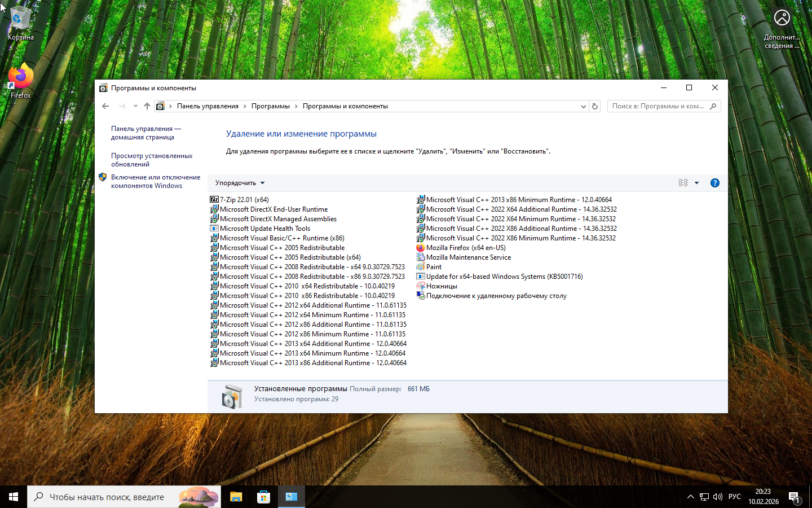The height and width of the screenshot is (508, 812).
Task: Open help with the blue question mark
Action: [714, 183]
